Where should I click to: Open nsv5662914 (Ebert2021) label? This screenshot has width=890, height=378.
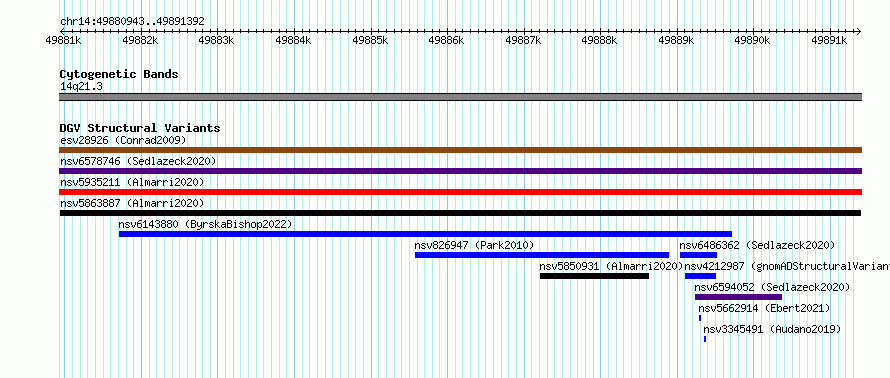coord(764,308)
